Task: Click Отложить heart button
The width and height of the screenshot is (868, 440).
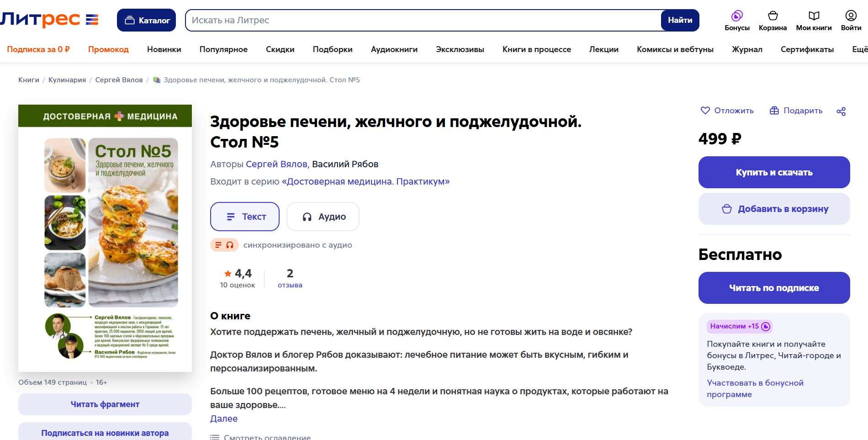Action: coord(727,111)
